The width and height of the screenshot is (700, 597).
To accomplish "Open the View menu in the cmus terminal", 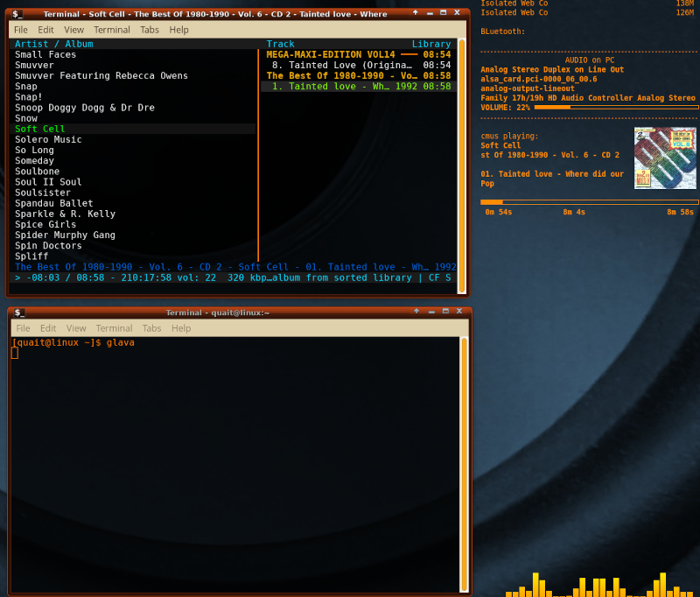I will 73,30.
